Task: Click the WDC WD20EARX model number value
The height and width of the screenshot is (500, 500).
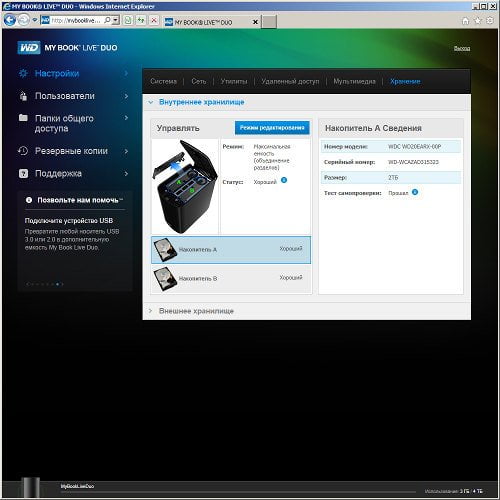Action: [414, 147]
